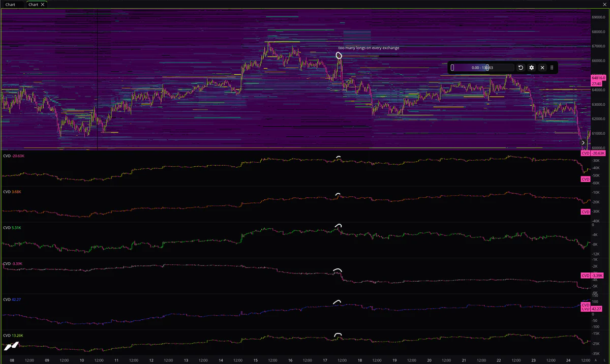Click the countdown timer label 27:40
Screen dimensions: 610x364
(596, 83)
